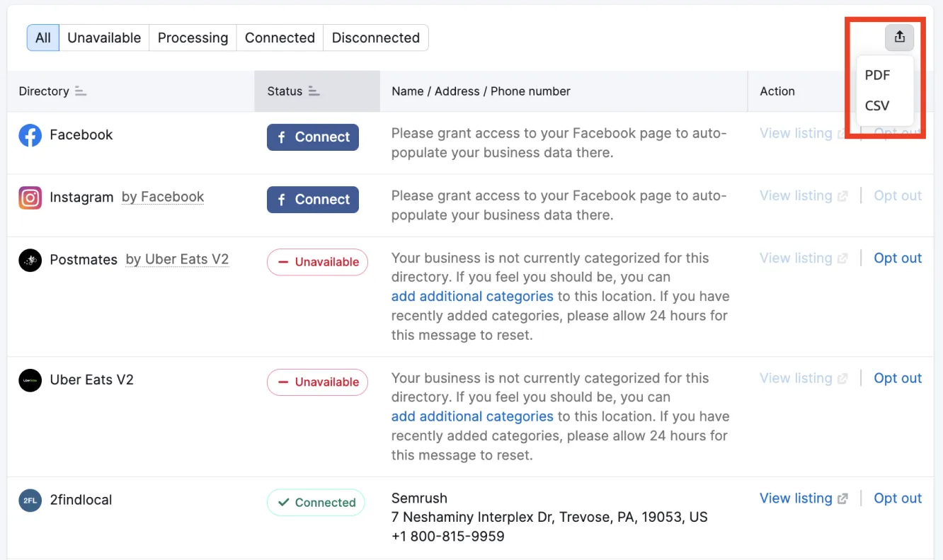Screen dimensions: 943x560
Task: Click the external-link icon beside 2findlocal's View listing
Action: 844,498
